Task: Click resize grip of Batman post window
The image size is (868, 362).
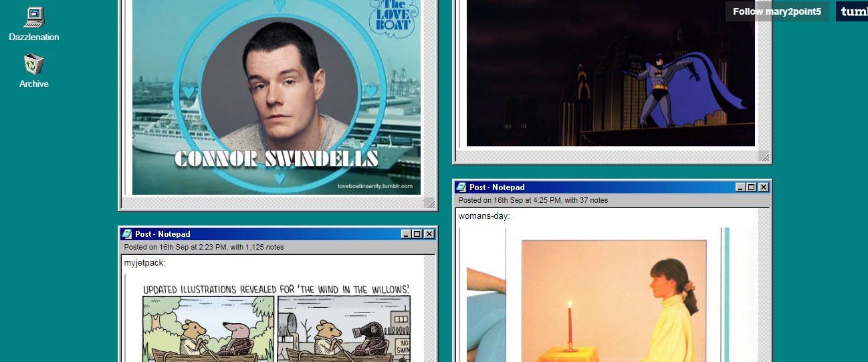Action: tap(764, 157)
